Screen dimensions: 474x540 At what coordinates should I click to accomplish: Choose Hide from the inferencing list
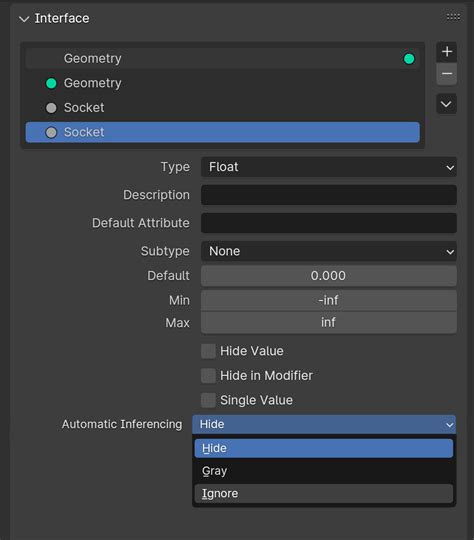[x=324, y=448]
